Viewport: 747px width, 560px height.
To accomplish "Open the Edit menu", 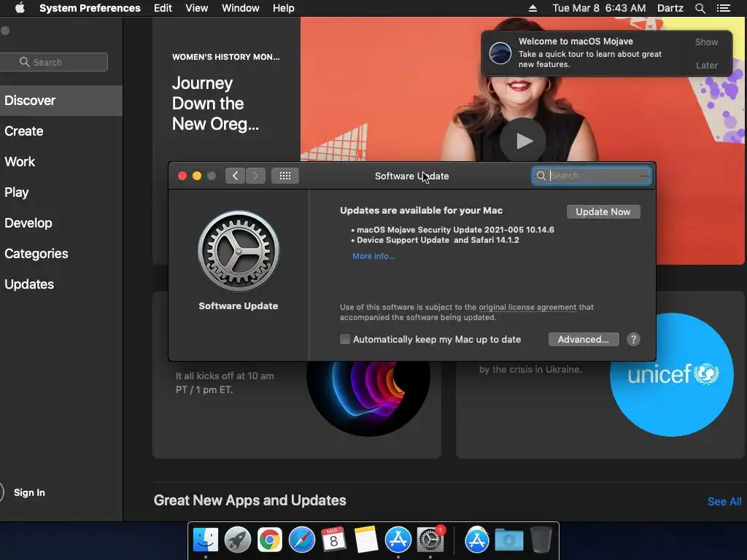I will (x=163, y=8).
